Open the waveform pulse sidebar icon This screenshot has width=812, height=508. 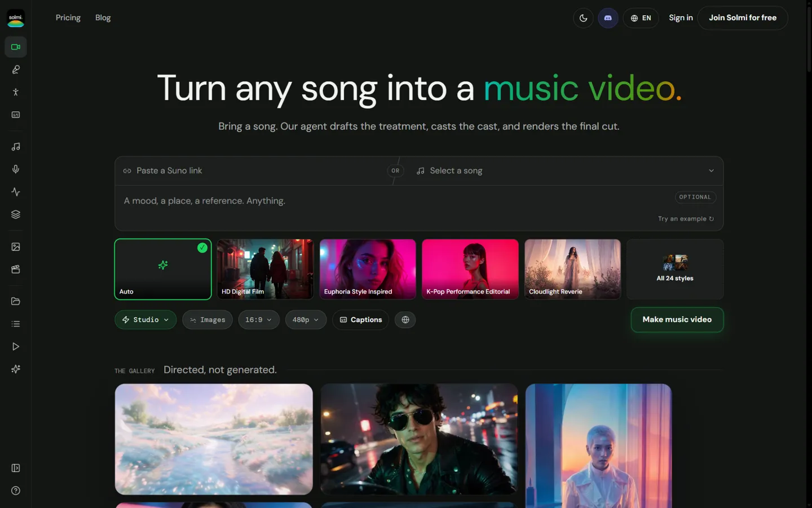16,192
